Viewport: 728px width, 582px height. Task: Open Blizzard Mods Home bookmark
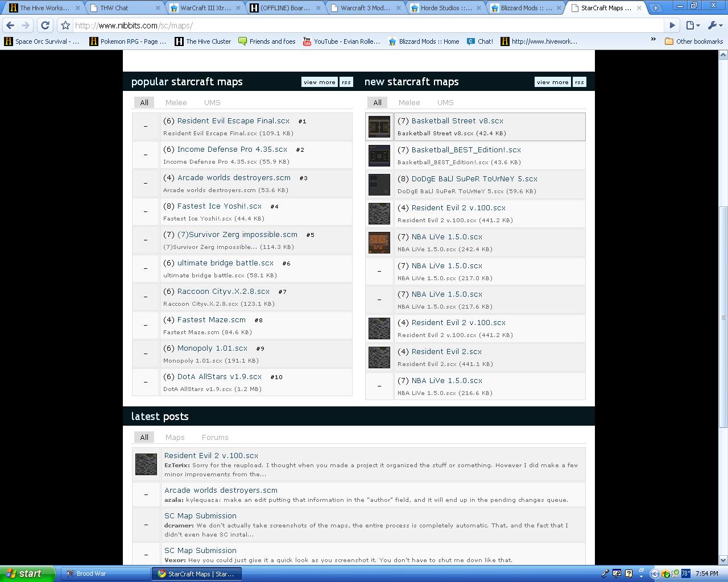pyautogui.click(x=423, y=41)
